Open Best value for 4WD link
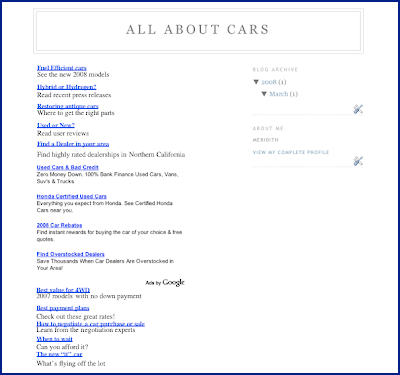Image resolution: width=400 pixels, height=375 pixels. [63, 290]
